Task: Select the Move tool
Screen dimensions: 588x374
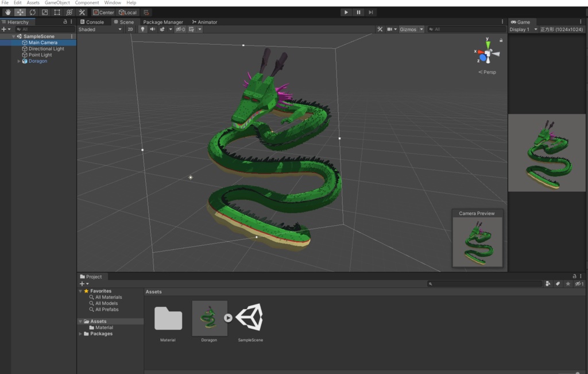Action: tap(20, 13)
